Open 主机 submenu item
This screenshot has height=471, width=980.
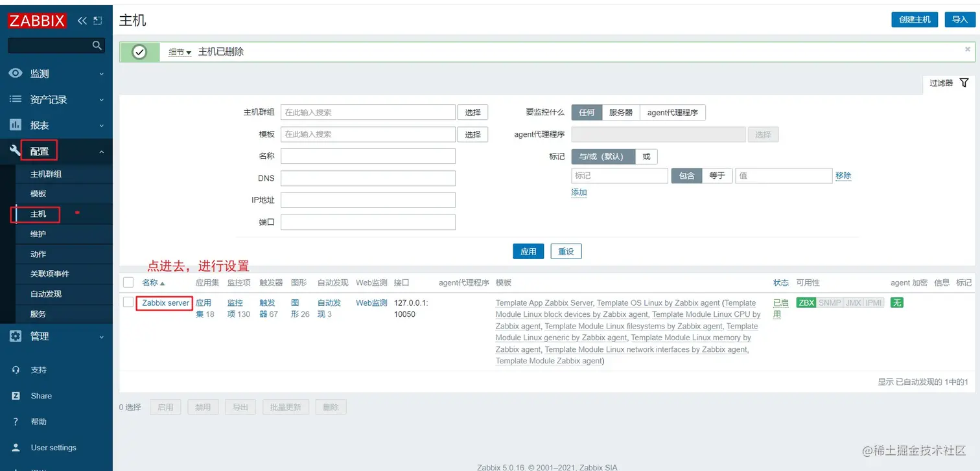38,214
